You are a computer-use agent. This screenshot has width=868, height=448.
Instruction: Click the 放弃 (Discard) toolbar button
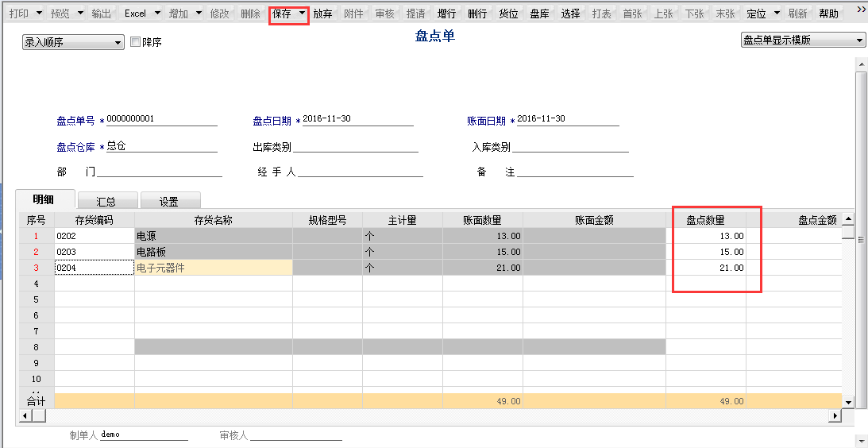point(322,14)
